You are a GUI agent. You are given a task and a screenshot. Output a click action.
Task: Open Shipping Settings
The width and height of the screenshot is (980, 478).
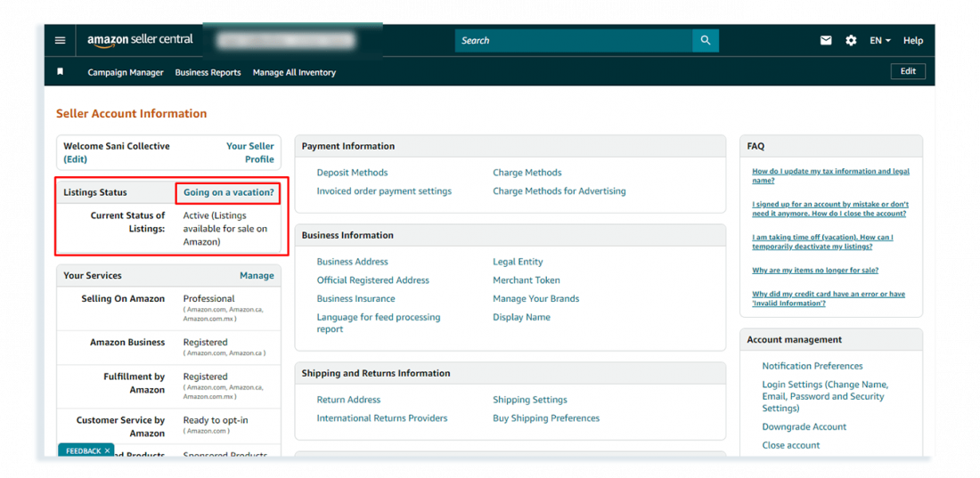pos(530,400)
